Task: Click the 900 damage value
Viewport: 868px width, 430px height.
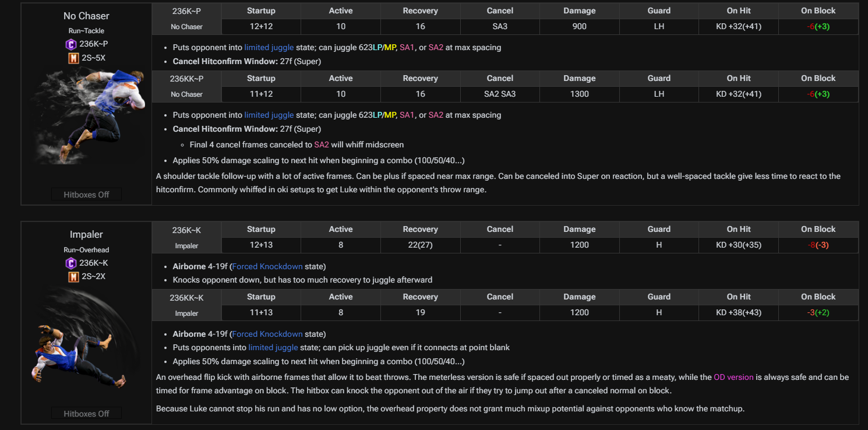Action: tap(580, 26)
